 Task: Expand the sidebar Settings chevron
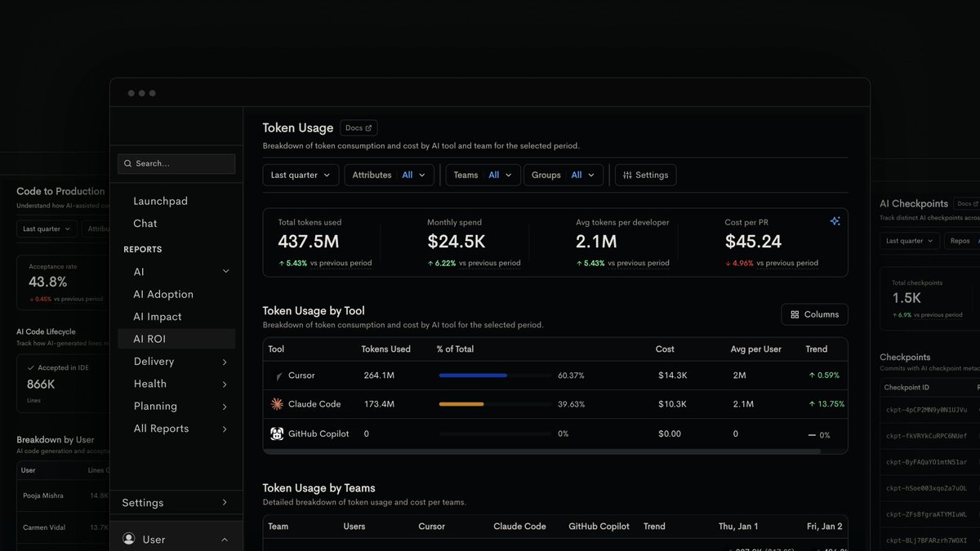pyautogui.click(x=225, y=503)
